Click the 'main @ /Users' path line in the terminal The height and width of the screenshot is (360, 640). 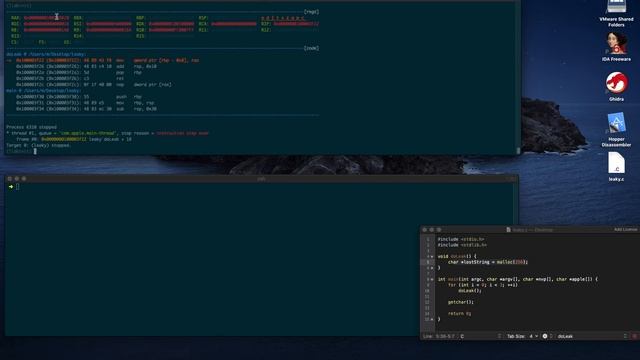44,91
